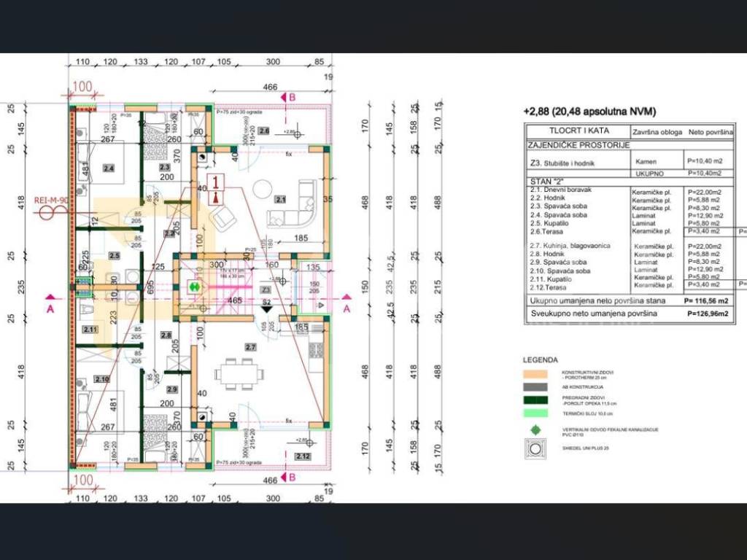The image size is (747, 560).
Task: Click the room label 2.4
Action: pyautogui.click(x=109, y=168)
